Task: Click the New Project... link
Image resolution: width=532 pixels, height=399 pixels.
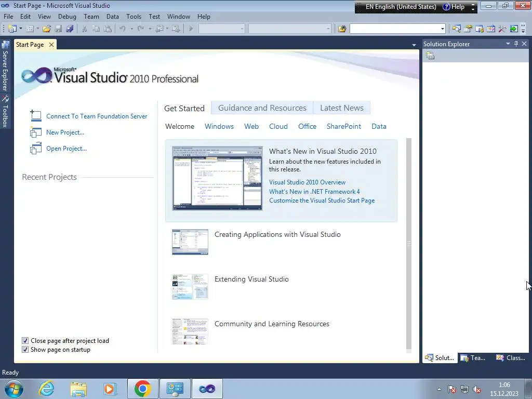Action: click(65, 132)
